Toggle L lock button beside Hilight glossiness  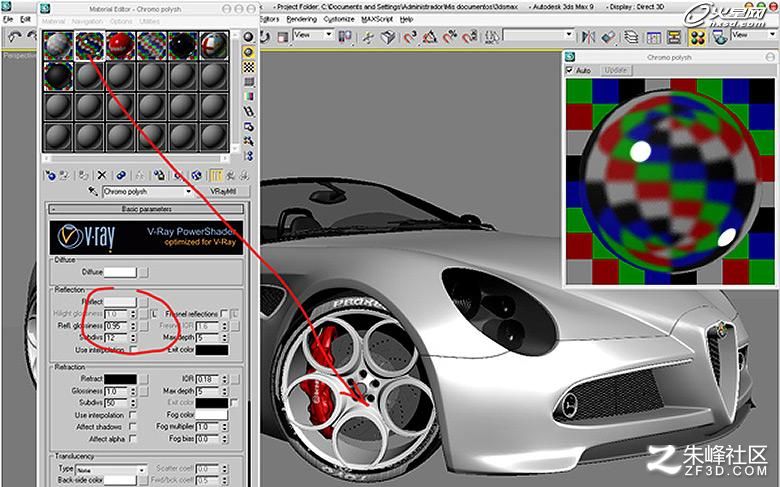154,314
